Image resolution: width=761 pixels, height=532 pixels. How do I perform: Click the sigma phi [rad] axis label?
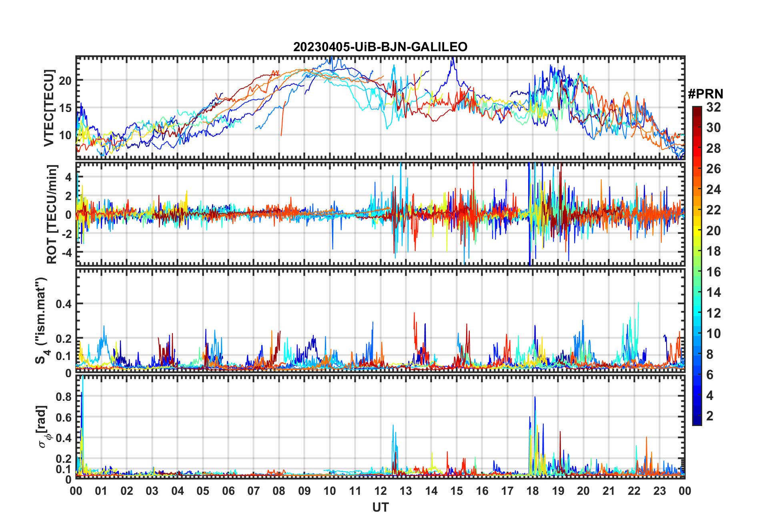point(42,427)
